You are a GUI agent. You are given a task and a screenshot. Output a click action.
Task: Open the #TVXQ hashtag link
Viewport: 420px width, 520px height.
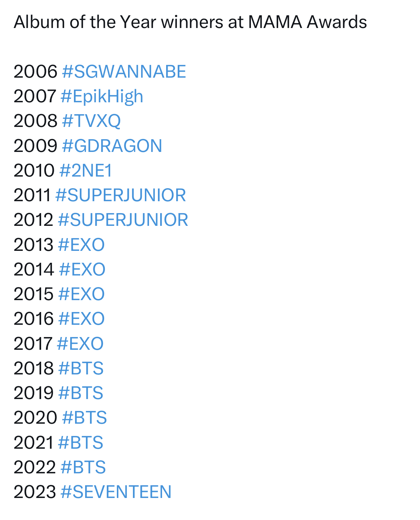coord(91,121)
